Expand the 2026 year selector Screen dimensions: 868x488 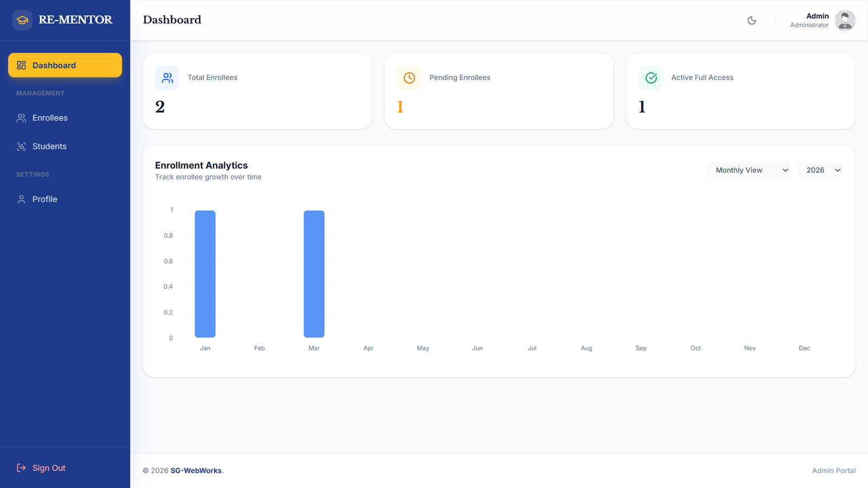click(820, 170)
